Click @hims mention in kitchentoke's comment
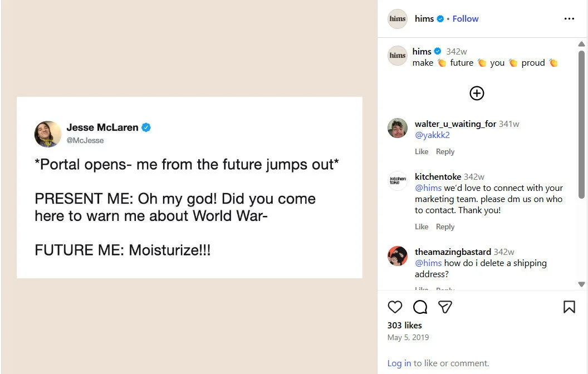The width and height of the screenshot is (588, 374). point(429,188)
